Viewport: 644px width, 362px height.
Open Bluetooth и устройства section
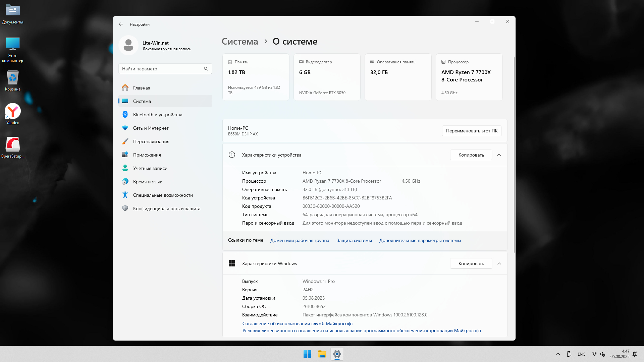(x=157, y=115)
